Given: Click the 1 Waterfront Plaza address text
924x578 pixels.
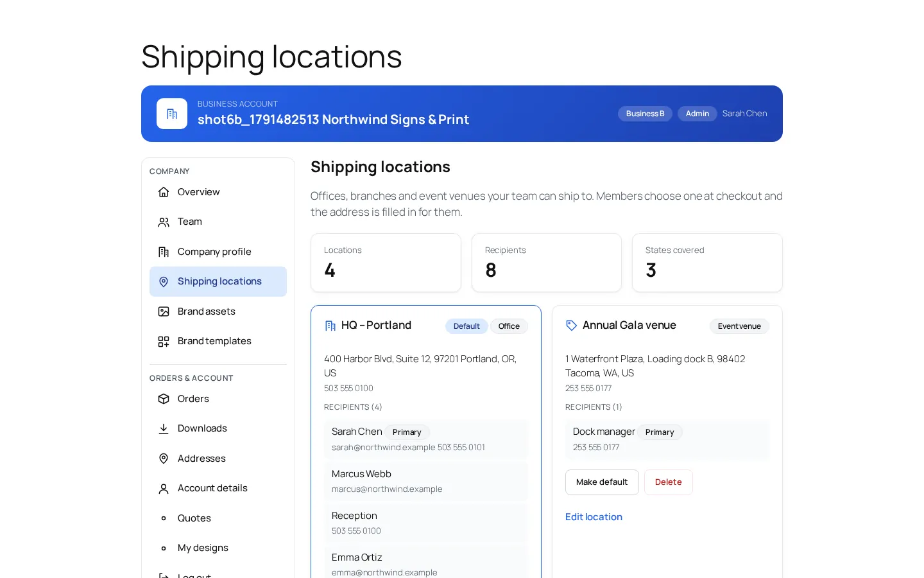Looking at the screenshot, I should [x=655, y=366].
